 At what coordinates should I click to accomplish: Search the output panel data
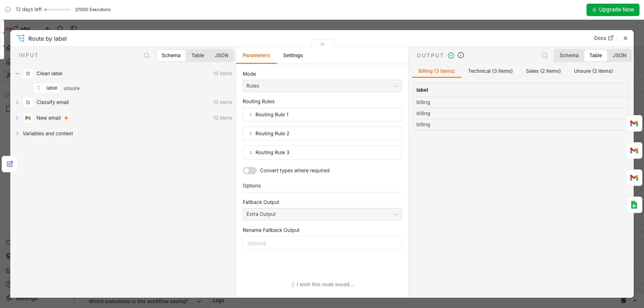point(545,56)
